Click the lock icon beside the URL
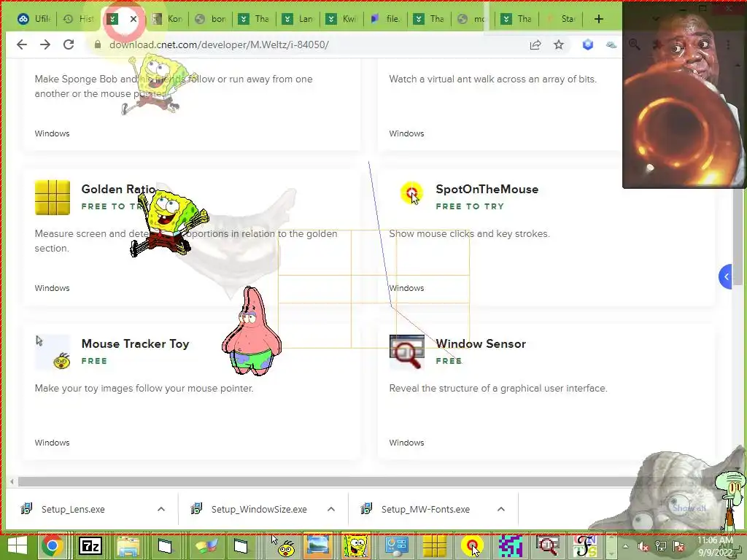 [x=98, y=44]
